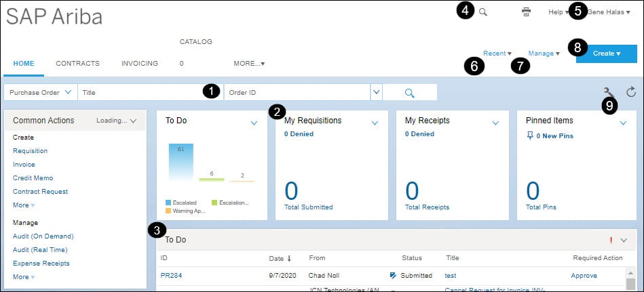
Task: Click the red exclamation icon in To Do
Action: coord(611,240)
